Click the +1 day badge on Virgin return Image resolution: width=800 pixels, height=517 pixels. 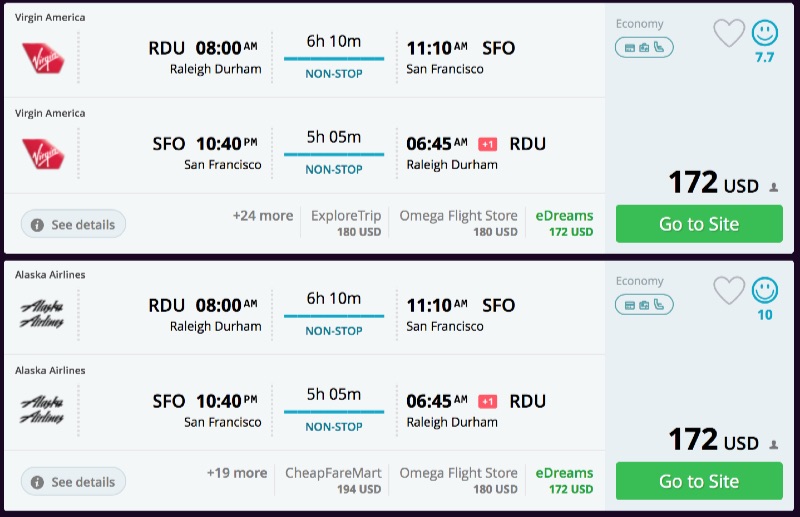488,144
